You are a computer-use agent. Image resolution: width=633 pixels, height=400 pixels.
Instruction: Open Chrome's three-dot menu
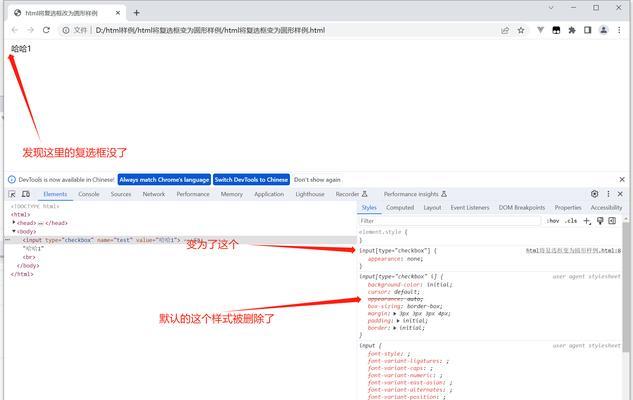point(619,30)
